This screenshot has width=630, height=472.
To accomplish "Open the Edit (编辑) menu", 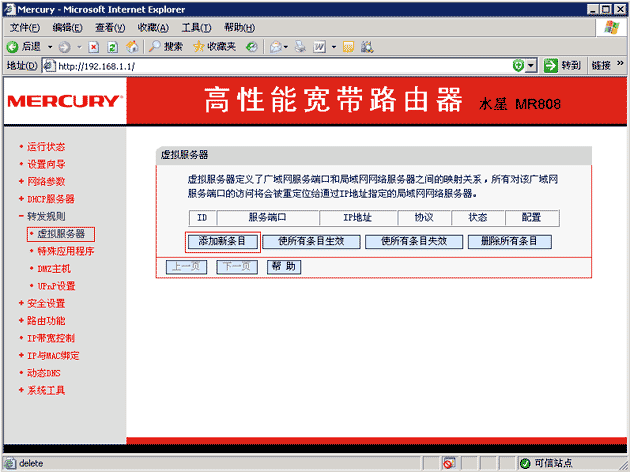I will click(x=68, y=28).
